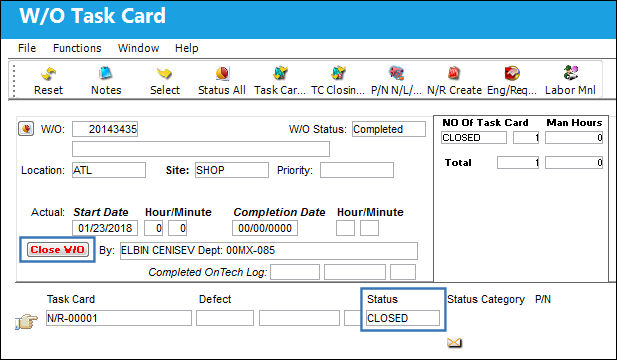Image resolution: width=617 pixels, height=360 pixels.
Task: Click the Reset toolbar icon
Action: click(48, 74)
